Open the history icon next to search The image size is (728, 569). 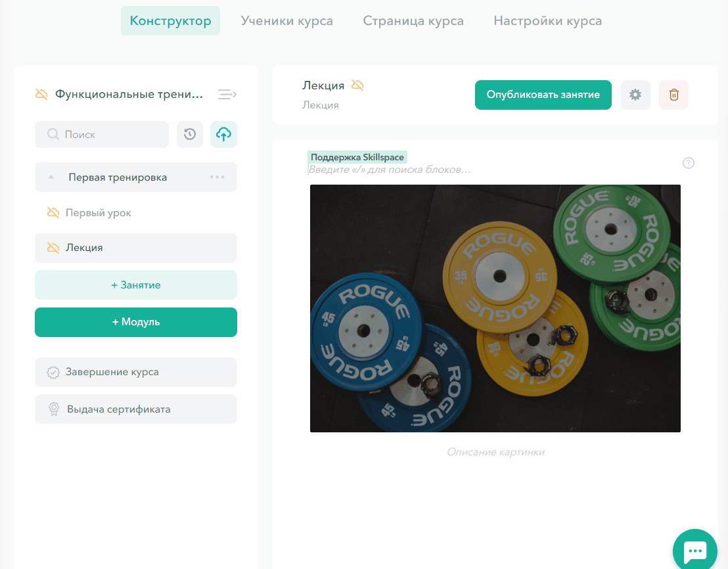pos(190,135)
